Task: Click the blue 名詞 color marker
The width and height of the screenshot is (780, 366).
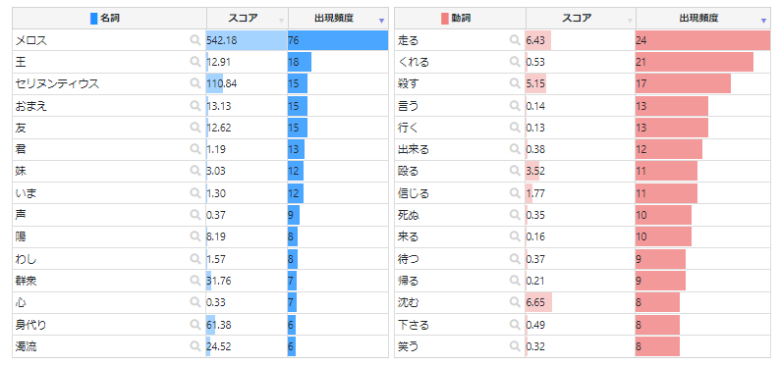Action: 94,19
